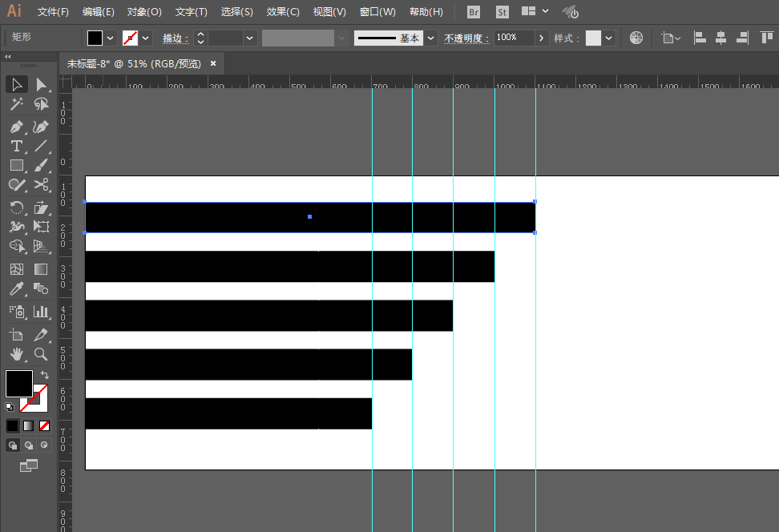
Task: Switch to Draw Behind mode
Action: (x=29, y=445)
